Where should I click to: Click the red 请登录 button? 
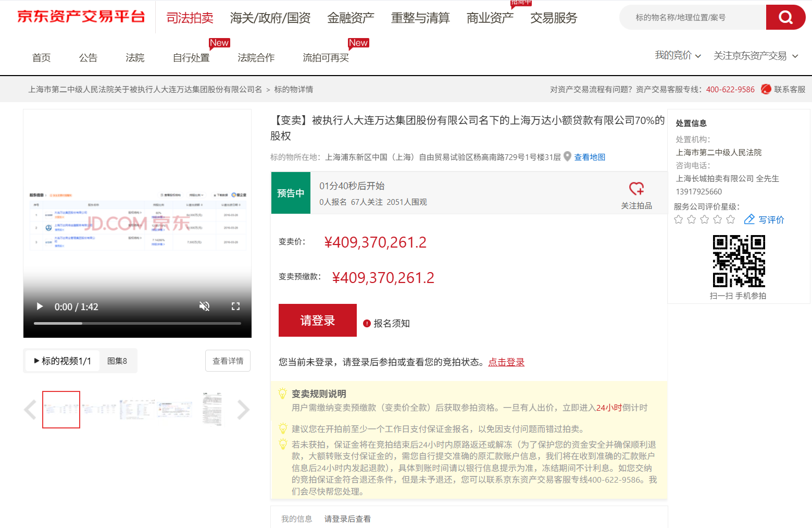tap(318, 320)
